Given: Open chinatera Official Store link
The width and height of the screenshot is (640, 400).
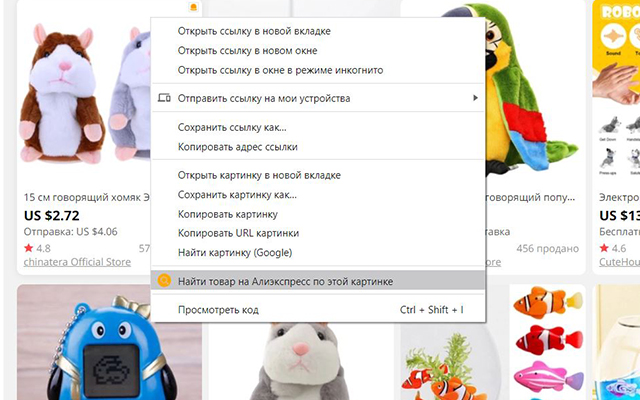Looking at the screenshot, I should coord(77,262).
